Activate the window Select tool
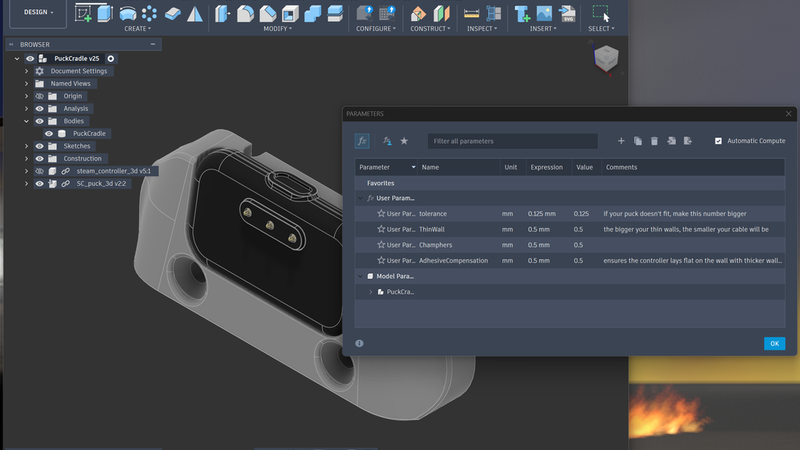The height and width of the screenshot is (450, 800). pos(601,14)
